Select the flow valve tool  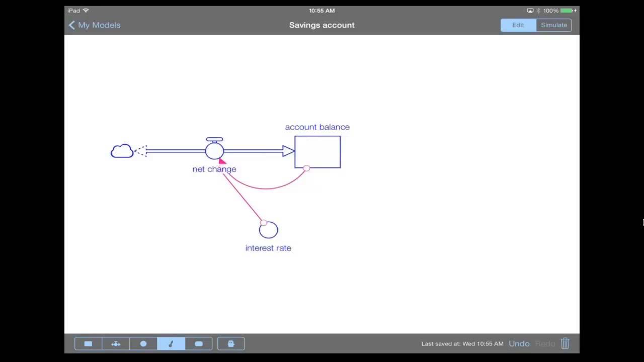coord(116,344)
